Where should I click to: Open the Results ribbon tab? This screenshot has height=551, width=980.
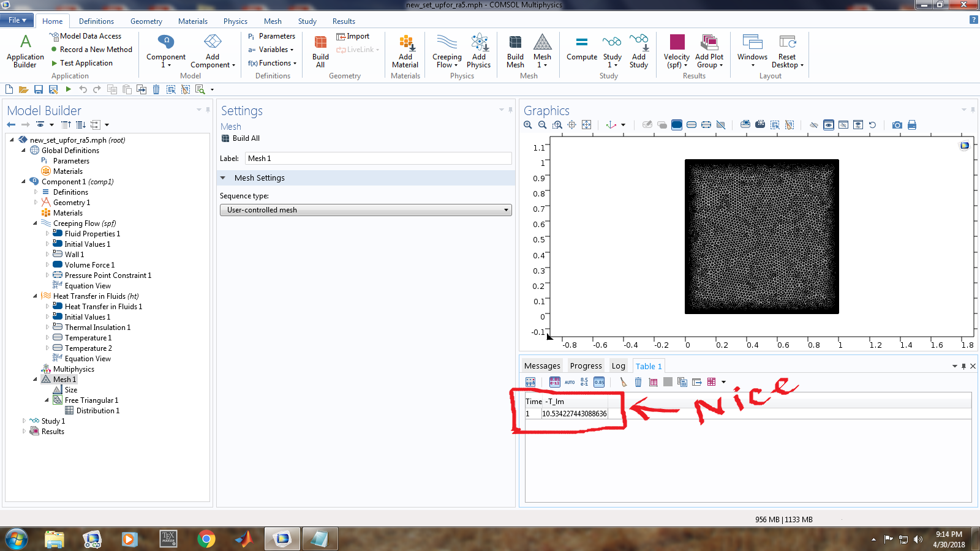tap(344, 21)
